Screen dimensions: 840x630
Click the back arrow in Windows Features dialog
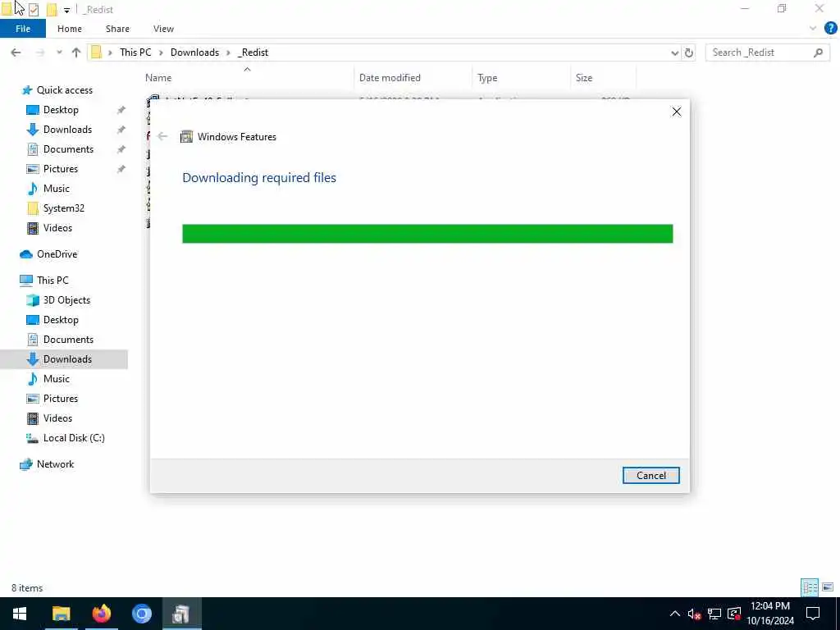click(x=162, y=137)
